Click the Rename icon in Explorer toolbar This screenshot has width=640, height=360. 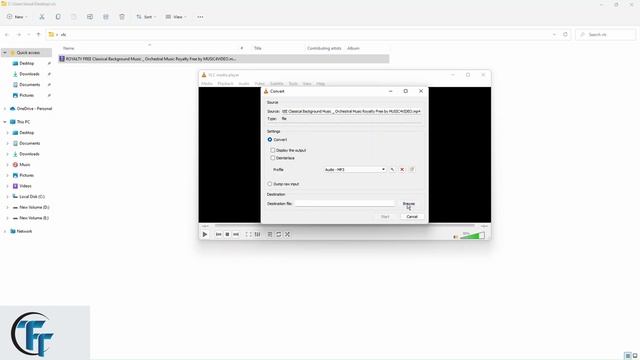(90, 17)
